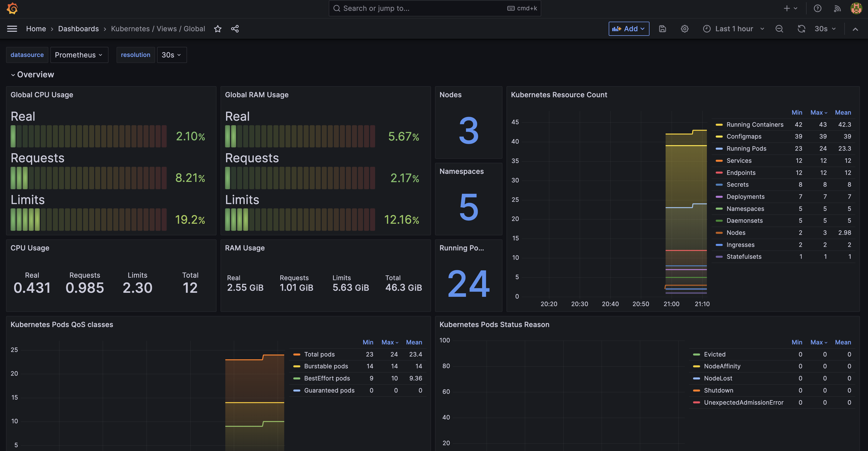Open the Prometheus datasource dropdown
Image resolution: width=868 pixels, height=451 pixels.
[79, 55]
